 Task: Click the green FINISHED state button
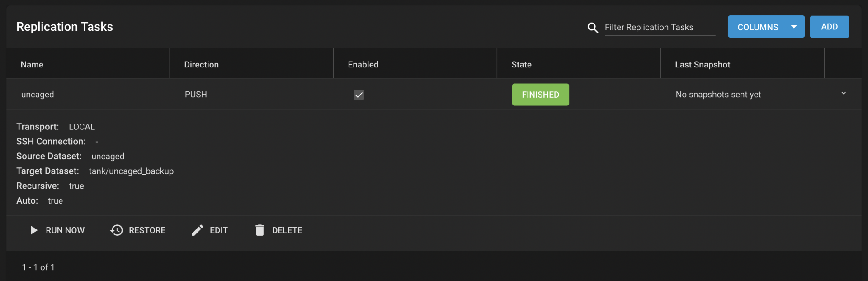(540, 95)
